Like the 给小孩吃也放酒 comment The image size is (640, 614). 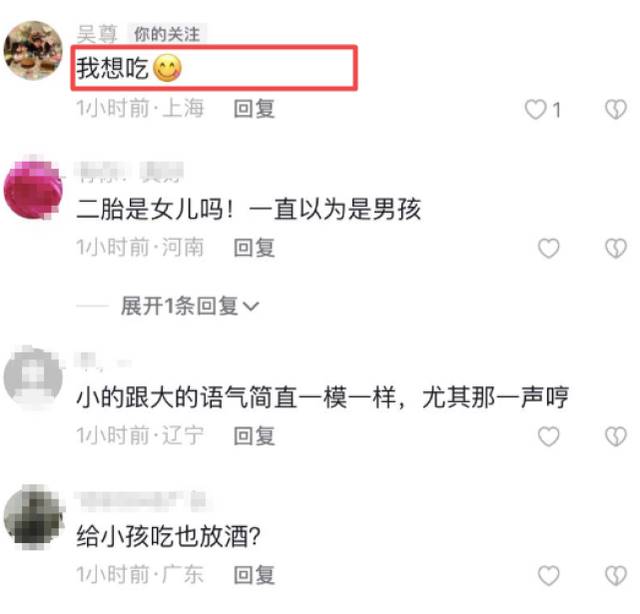coord(549,575)
